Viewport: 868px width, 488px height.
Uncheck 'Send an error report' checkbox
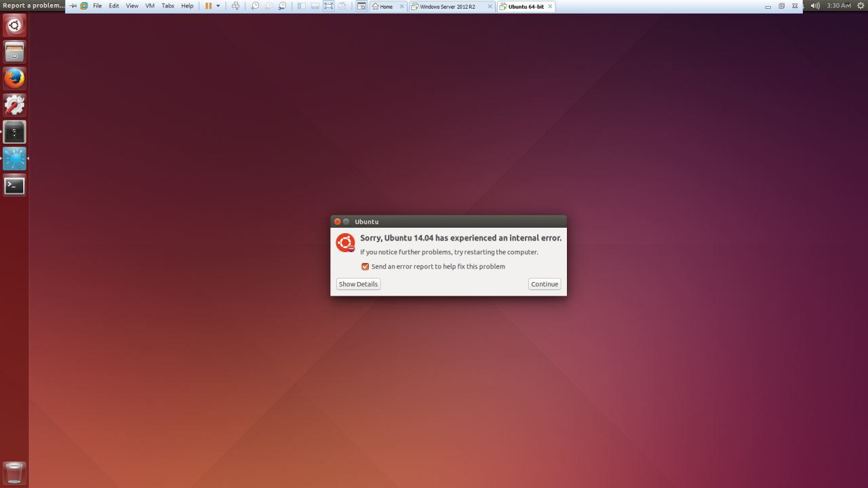[x=365, y=266]
